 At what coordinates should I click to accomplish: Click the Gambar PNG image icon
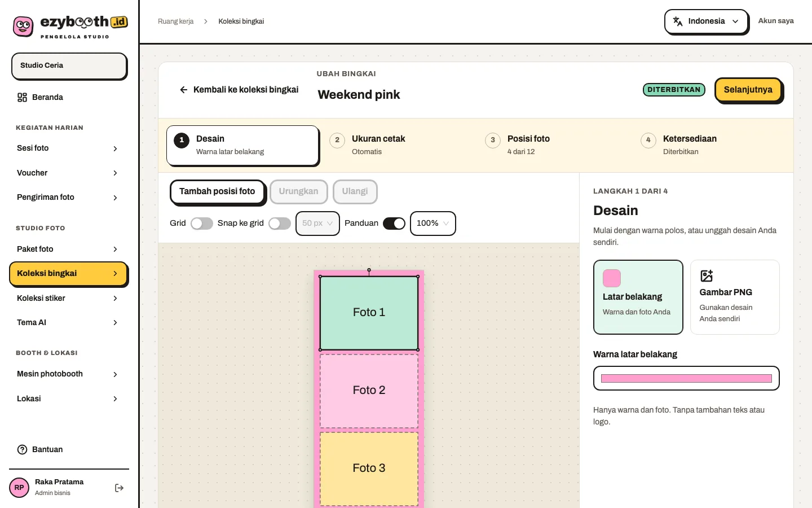click(707, 275)
